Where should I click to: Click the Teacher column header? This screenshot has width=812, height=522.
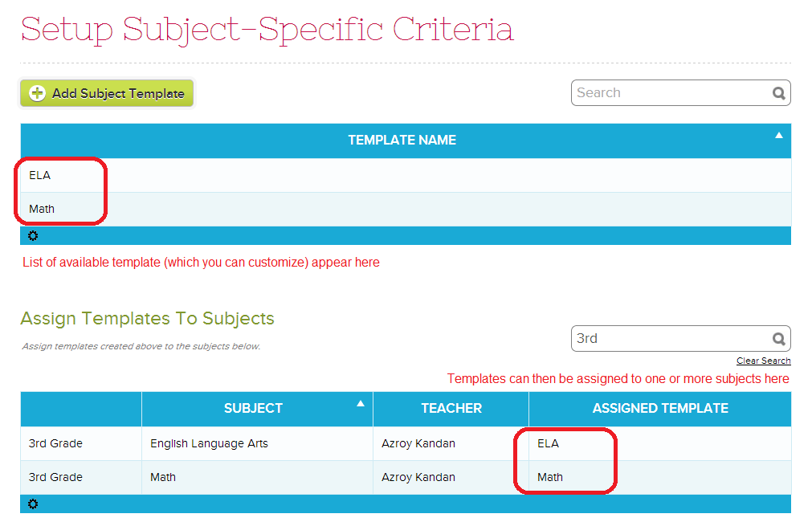[x=451, y=408]
